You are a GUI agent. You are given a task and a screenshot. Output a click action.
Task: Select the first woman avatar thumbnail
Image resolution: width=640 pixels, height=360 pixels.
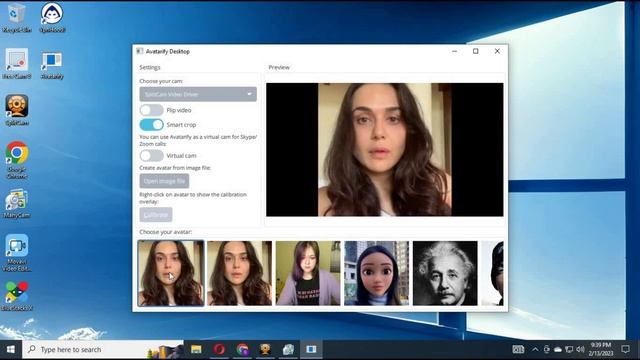pyautogui.click(x=171, y=273)
